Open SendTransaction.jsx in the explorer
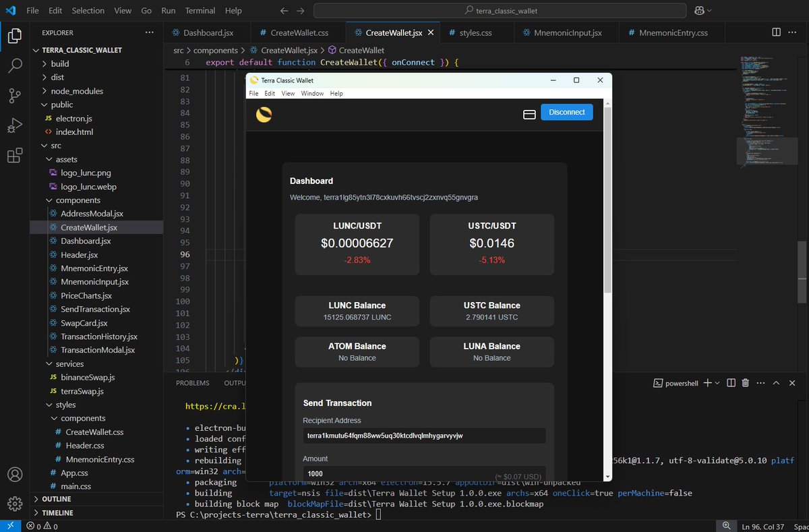Viewport: 809px width, 532px height. tap(95, 309)
